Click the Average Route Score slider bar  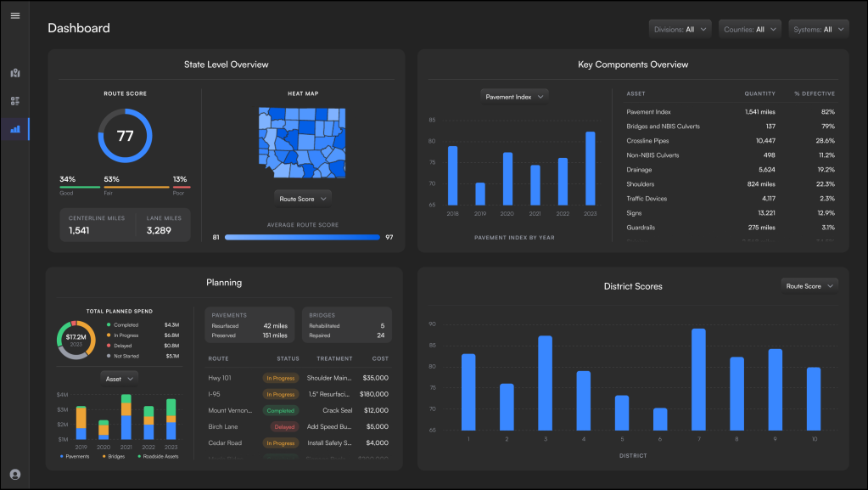coord(304,236)
